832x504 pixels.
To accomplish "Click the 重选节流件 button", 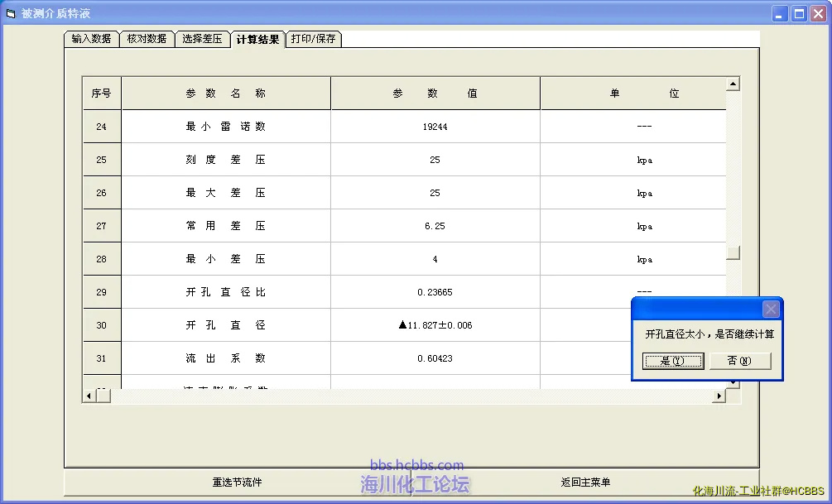I will [x=238, y=482].
